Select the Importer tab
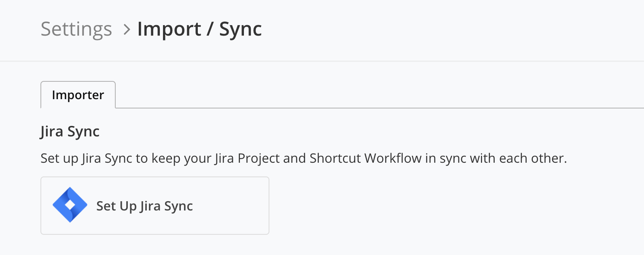Screen dimensions: 644x255 [78, 95]
